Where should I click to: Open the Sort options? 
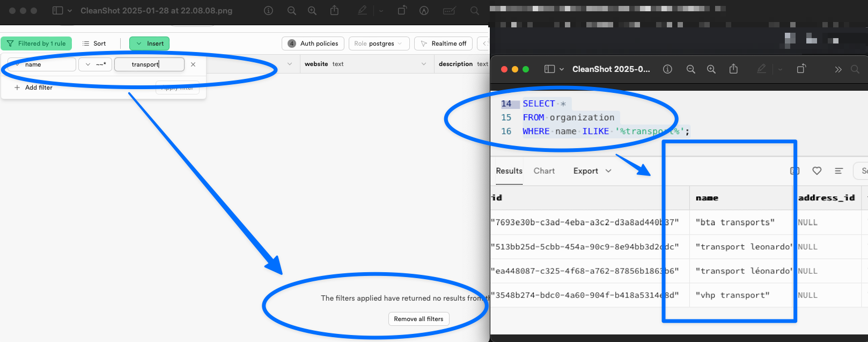coord(94,43)
